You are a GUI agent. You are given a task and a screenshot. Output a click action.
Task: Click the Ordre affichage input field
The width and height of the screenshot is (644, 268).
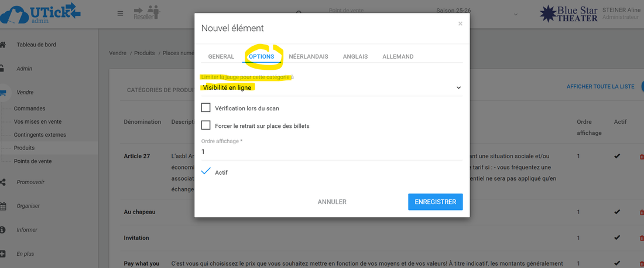(x=331, y=152)
